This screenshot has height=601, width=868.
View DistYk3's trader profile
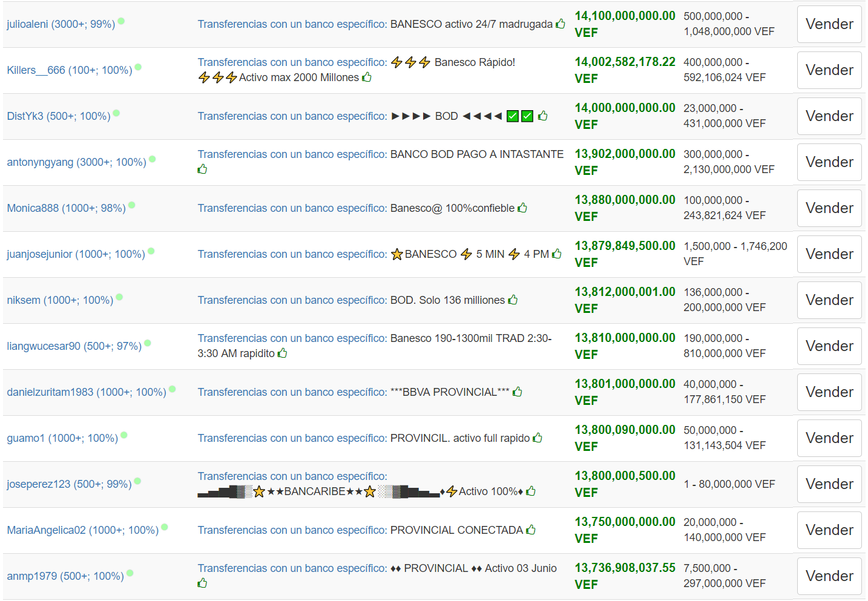[x=59, y=116]
